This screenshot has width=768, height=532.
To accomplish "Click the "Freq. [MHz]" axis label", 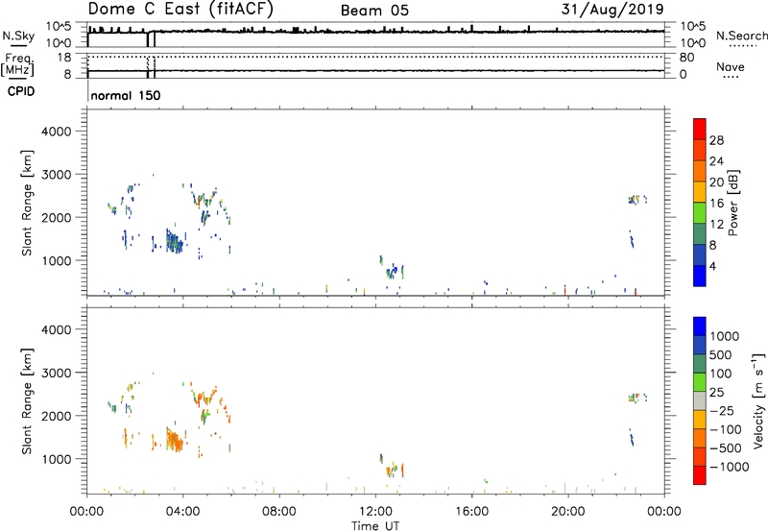I will point(18,64).
